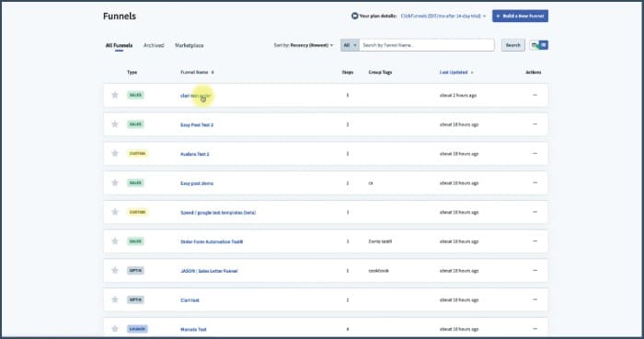
Task: Click LAUNCH badge on Marcelo Test row
Action: point(137,329)
